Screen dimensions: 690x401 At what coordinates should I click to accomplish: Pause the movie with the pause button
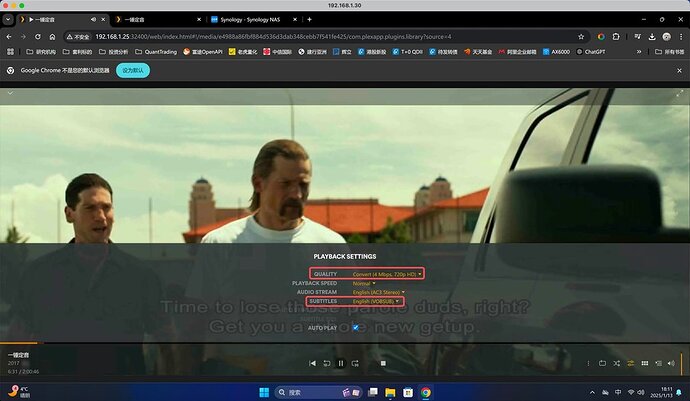[341, 363]
